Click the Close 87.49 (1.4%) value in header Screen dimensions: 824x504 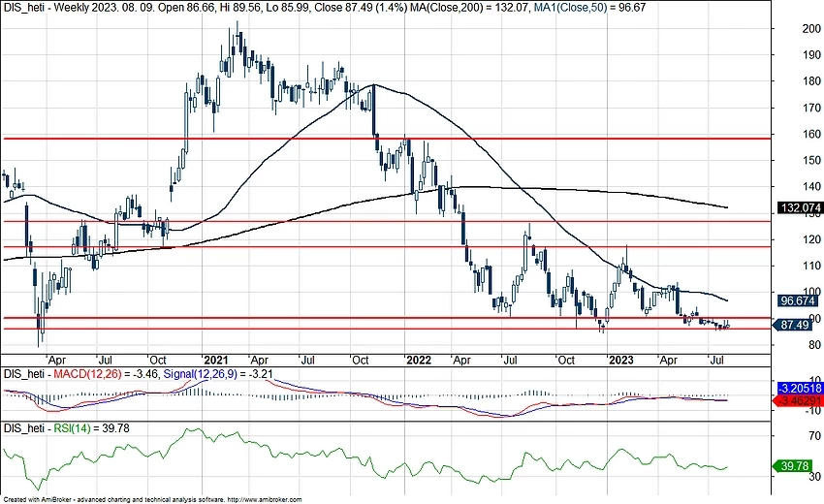(360, 8)
